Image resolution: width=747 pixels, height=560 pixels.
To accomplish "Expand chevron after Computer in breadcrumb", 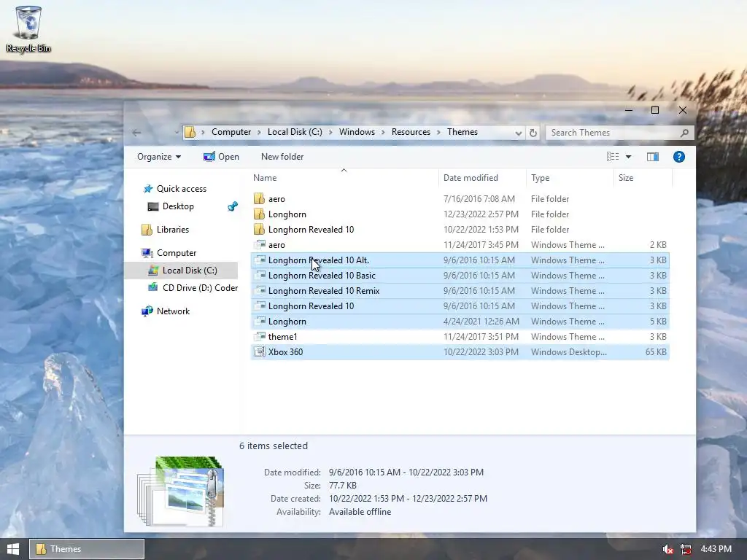I will tap(259, 133).
